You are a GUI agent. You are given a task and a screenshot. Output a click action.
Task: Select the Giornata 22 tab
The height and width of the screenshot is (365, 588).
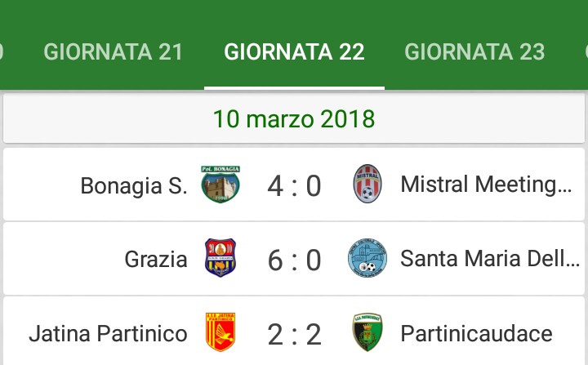(294, 51)
